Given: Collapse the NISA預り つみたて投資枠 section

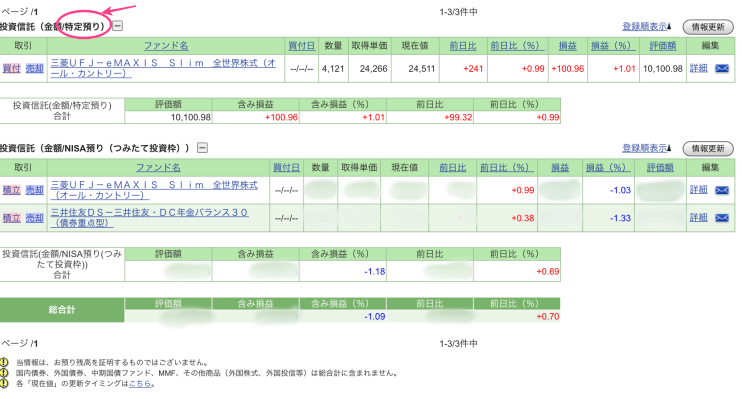Looking at the screenshot, I should coord(202,148).
